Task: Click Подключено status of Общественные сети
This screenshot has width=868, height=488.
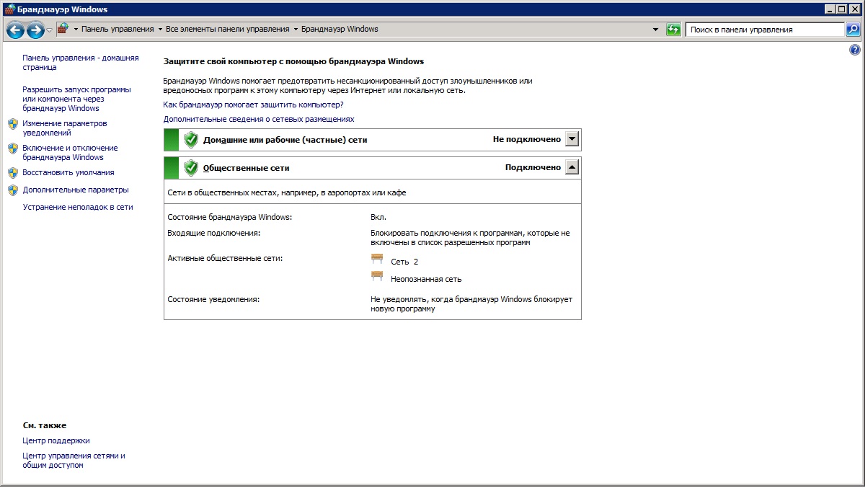Action: [533, 167]
